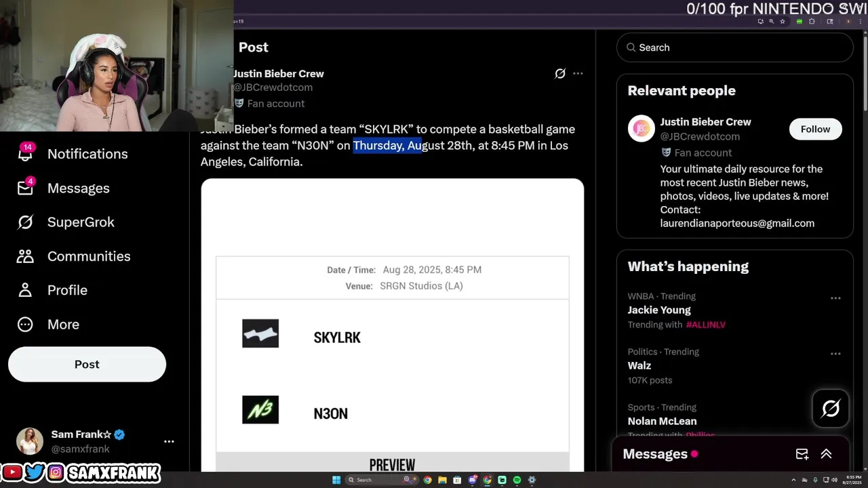
Task: Open the post's three-dot more menu
Action: point(578,73)
